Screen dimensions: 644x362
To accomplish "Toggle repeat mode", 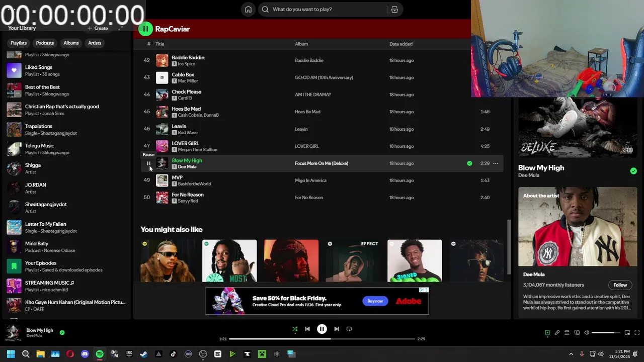I will click(349, 329).
